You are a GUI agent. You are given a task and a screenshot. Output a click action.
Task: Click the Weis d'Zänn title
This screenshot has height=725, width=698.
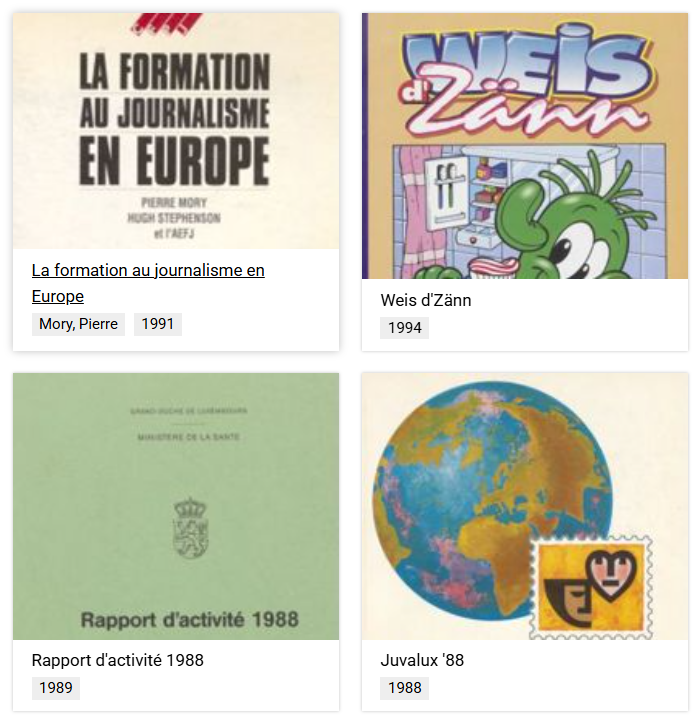coord(426,301)
